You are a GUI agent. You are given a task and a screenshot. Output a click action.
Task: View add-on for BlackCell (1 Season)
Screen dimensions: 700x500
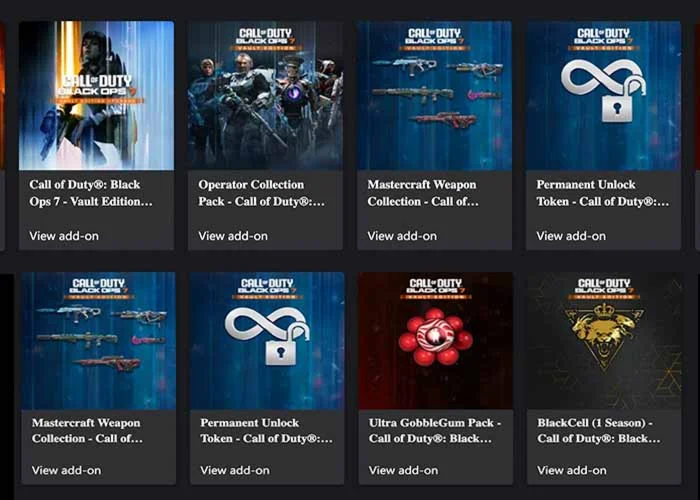(x=572, y=470)
